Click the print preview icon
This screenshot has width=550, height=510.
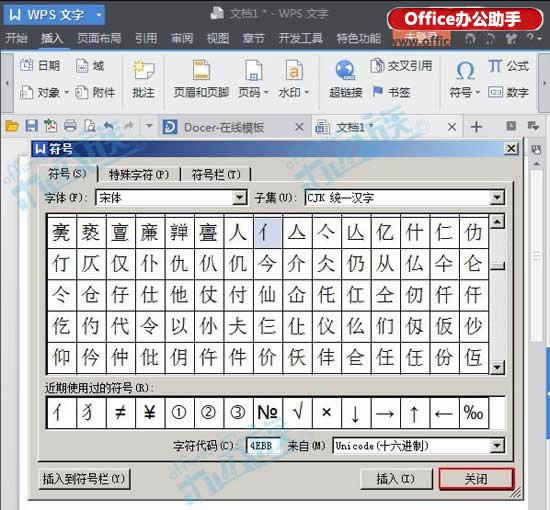tap(90, 126)
